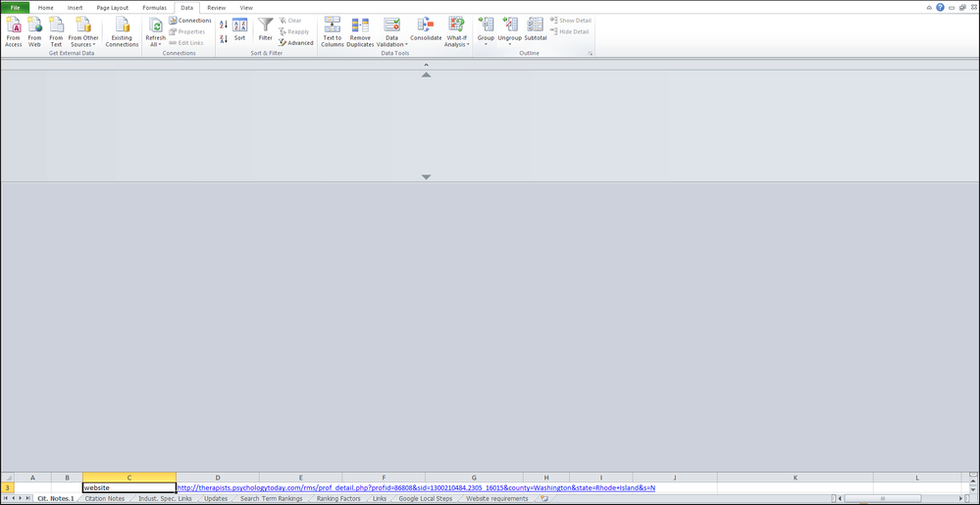This screenshot has width=980, height=505.
Task: Open the Search Term Rankings sheet tab
Action: click(x=272, y=499)
